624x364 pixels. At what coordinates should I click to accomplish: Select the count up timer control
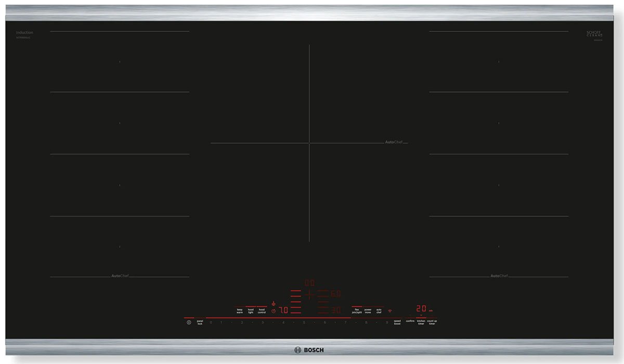(431, 322)
